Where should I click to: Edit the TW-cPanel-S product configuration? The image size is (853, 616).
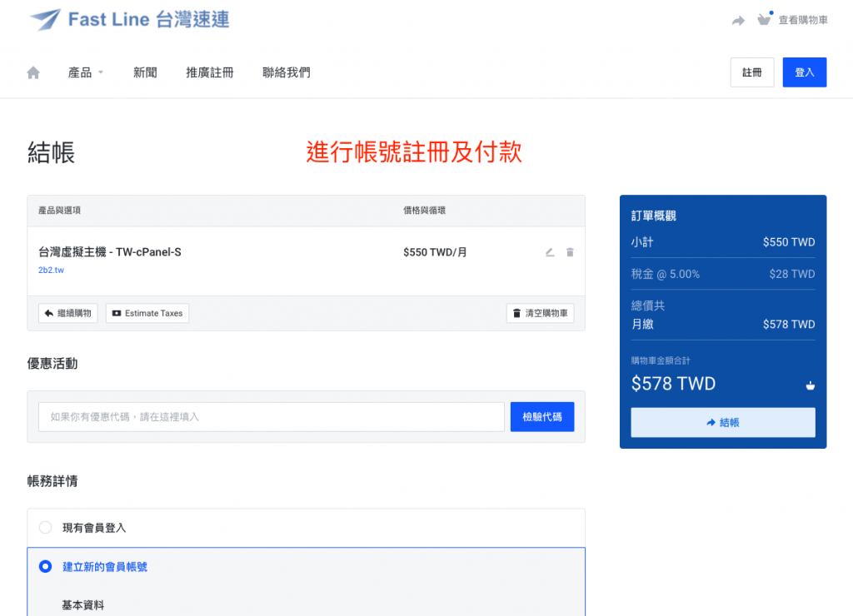pos(550,252)
